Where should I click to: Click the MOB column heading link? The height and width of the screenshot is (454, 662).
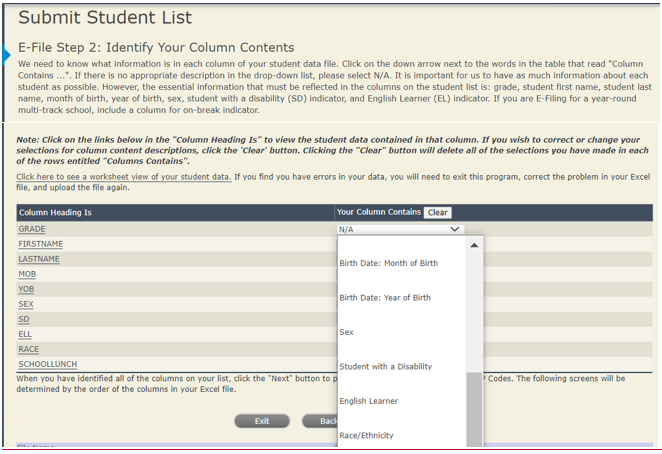[27, 274]
